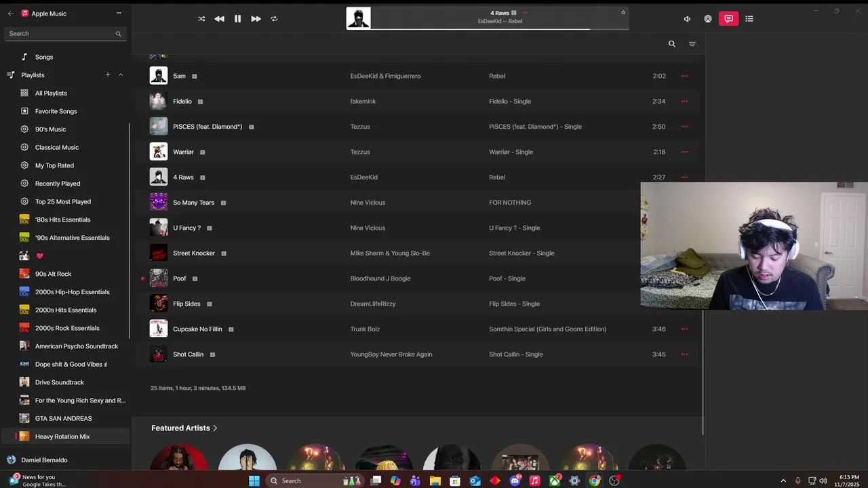
Task: Skip to next track
Action: [x=256, y=19]
